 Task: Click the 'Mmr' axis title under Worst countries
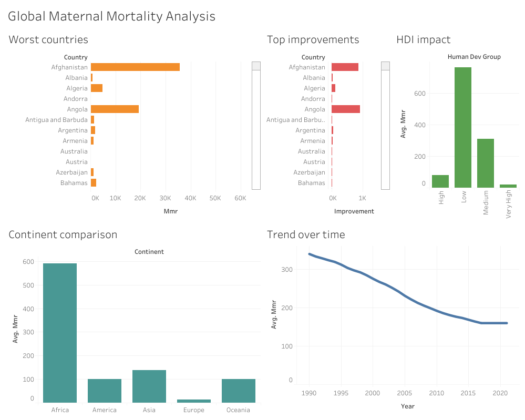[x=171, y=211]
